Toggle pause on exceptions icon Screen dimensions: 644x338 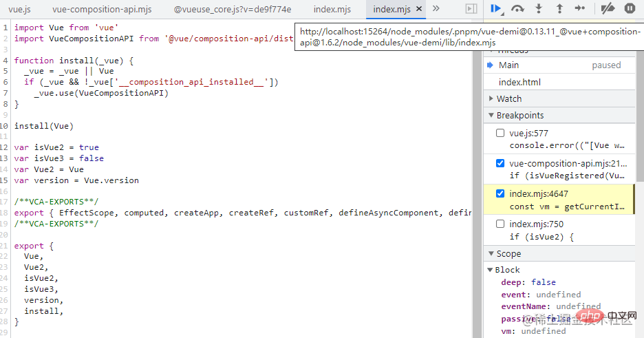pyautogui.click(x=630, y=8)
